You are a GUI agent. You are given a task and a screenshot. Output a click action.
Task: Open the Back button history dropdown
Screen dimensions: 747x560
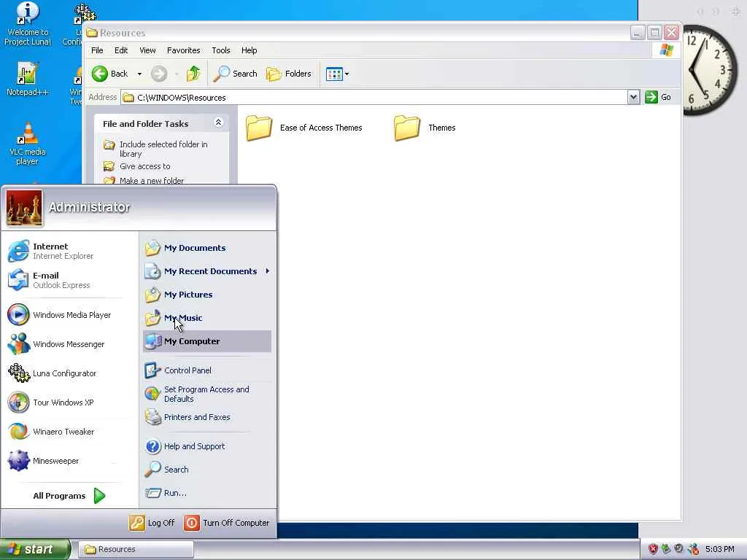pyautogui.click(x=139, y=74)
